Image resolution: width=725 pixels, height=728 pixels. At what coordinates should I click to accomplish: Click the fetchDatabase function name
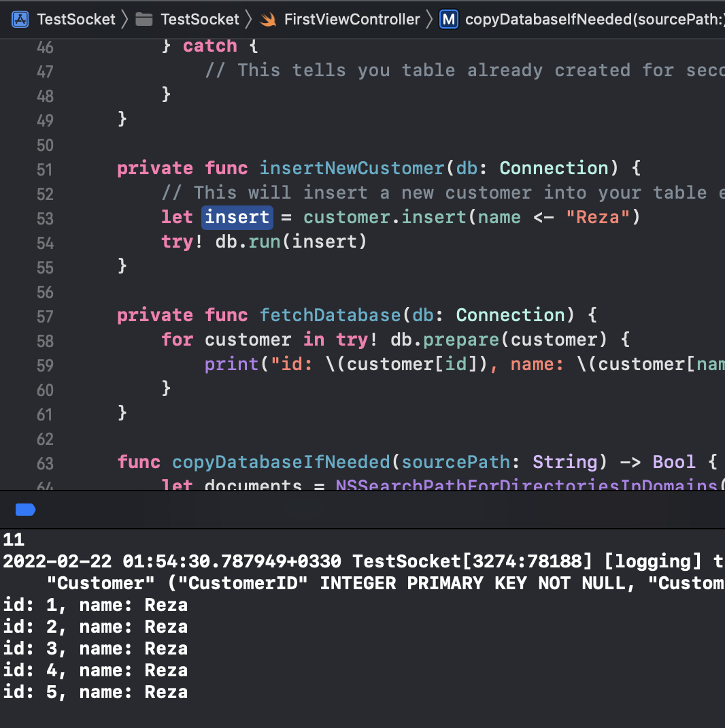330,315
